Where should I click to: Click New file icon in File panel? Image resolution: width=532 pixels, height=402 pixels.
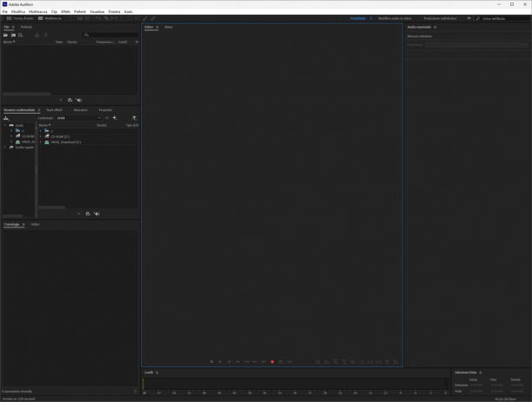tap(21, 35)
